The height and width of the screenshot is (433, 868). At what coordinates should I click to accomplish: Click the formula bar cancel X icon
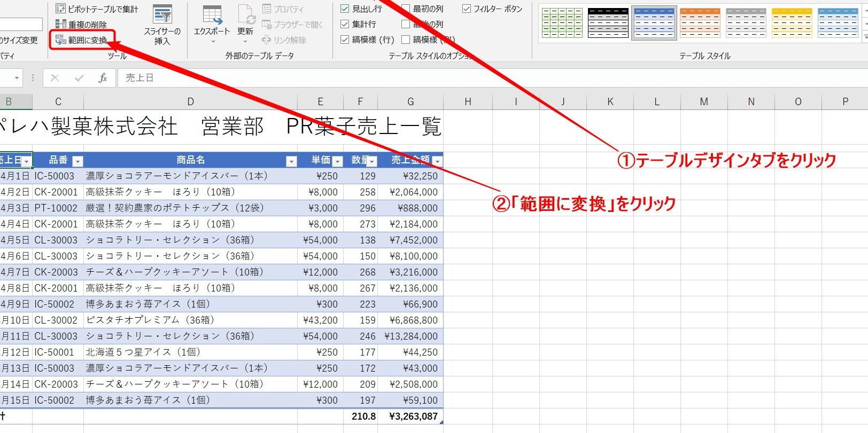[x=55, y=78]
